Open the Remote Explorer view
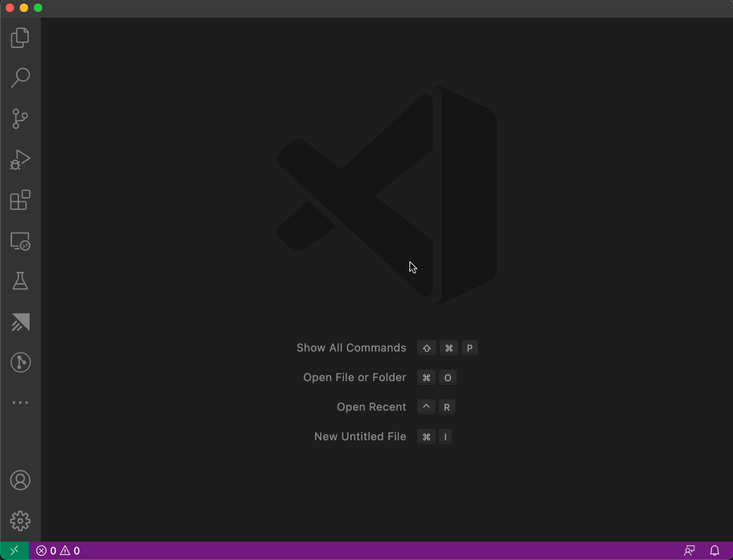The height and width of the screenshot is (560, 733). 20,241
